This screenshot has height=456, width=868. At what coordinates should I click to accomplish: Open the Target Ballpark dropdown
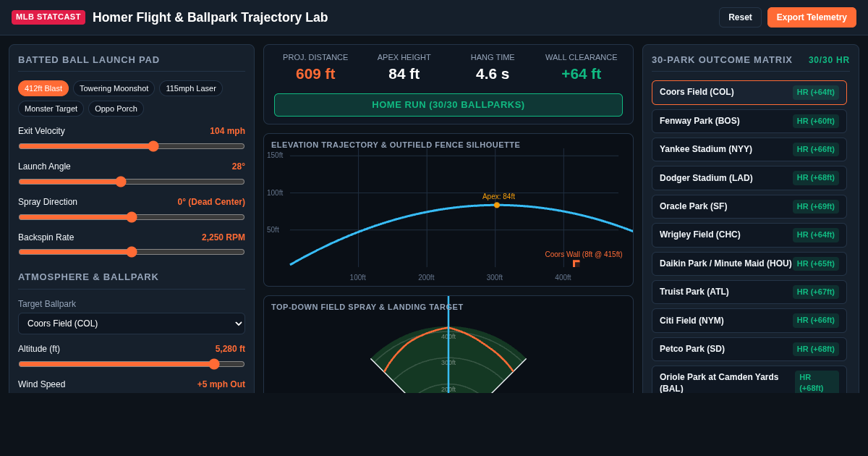[x=132, y=324]
